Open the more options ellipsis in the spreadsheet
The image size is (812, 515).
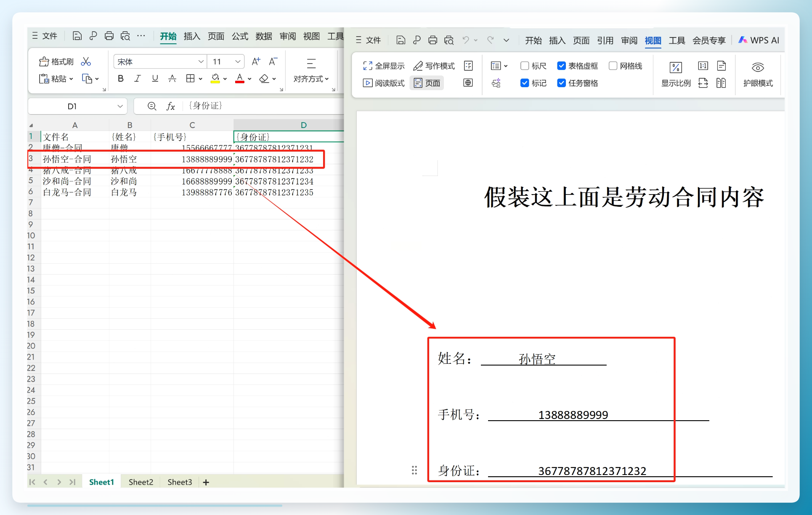pyautogui.click(x=141, y=36)
